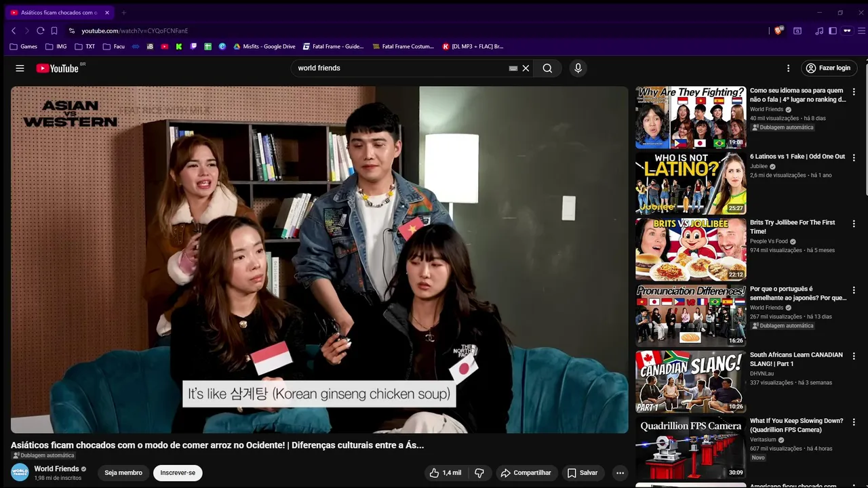Open options for 'South Africans Learn' video
Screen dimensions: 868x488
(854, 356)
